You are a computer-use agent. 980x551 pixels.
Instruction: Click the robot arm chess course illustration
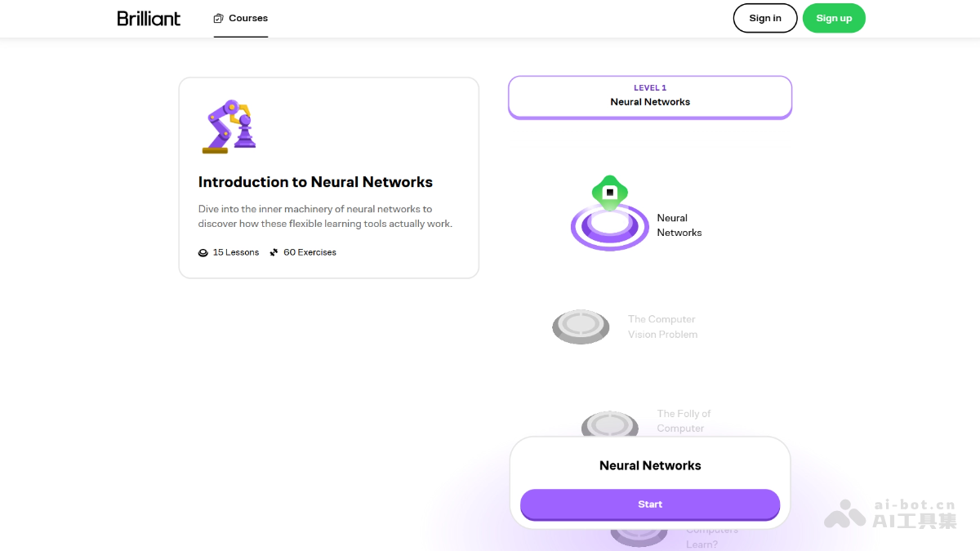pyautogui.click(x=229, y=127)
